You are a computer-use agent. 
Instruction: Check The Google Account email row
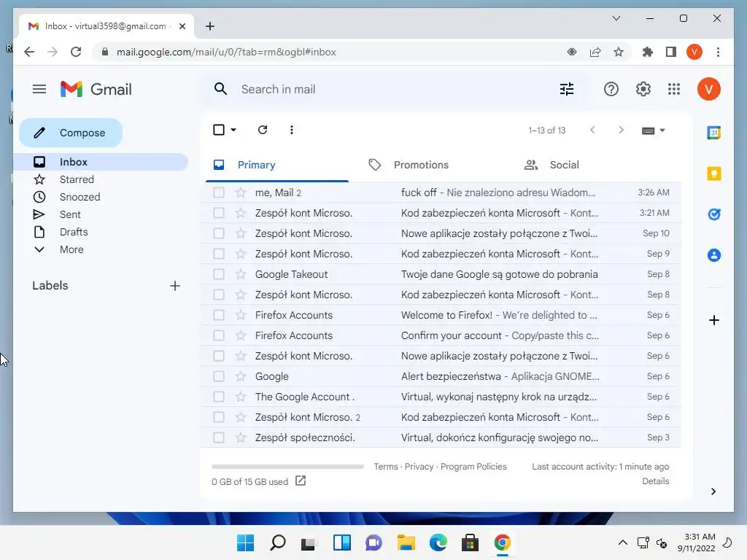[x=219, y=397]
